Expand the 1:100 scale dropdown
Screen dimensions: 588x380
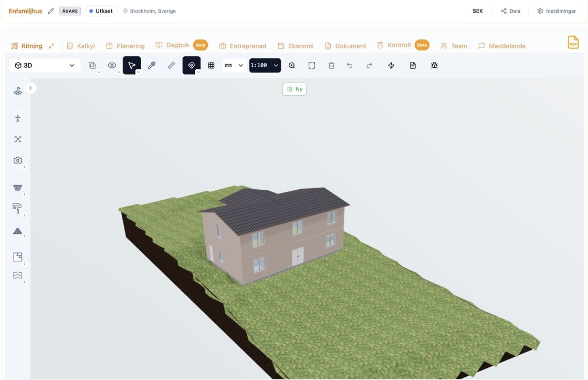[x=265, y=65]
